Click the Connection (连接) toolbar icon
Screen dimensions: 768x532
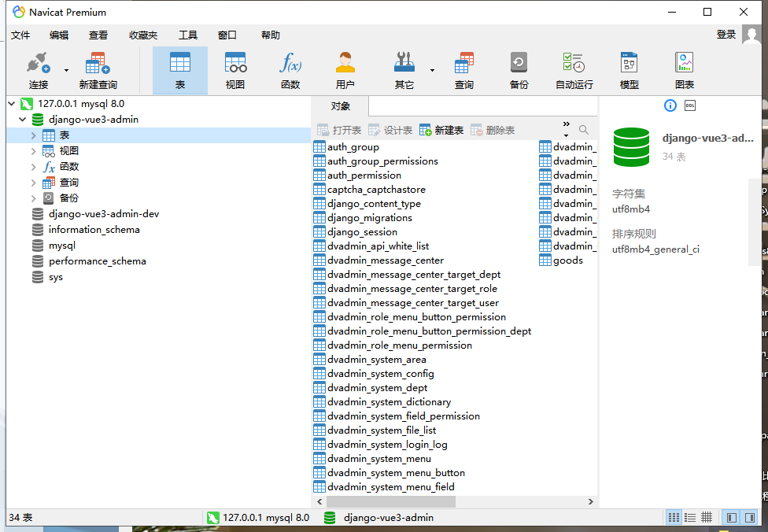point(39,71)
